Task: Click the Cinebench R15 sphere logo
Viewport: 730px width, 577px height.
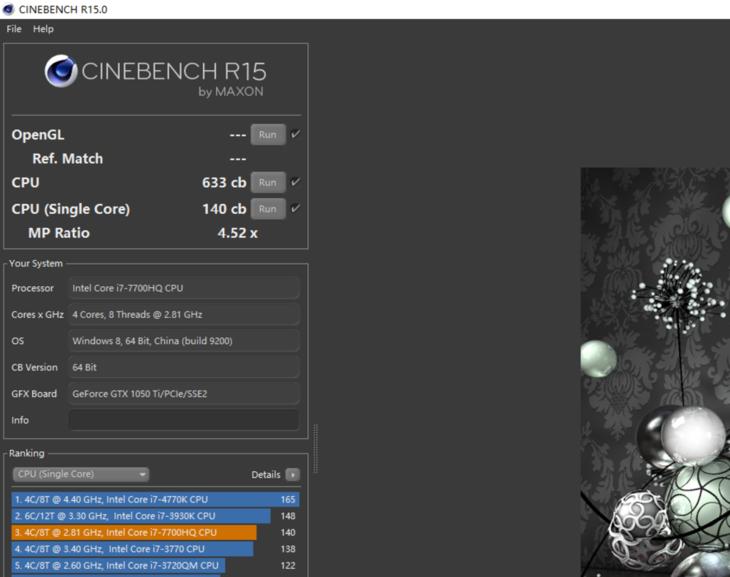Action: 61,72
